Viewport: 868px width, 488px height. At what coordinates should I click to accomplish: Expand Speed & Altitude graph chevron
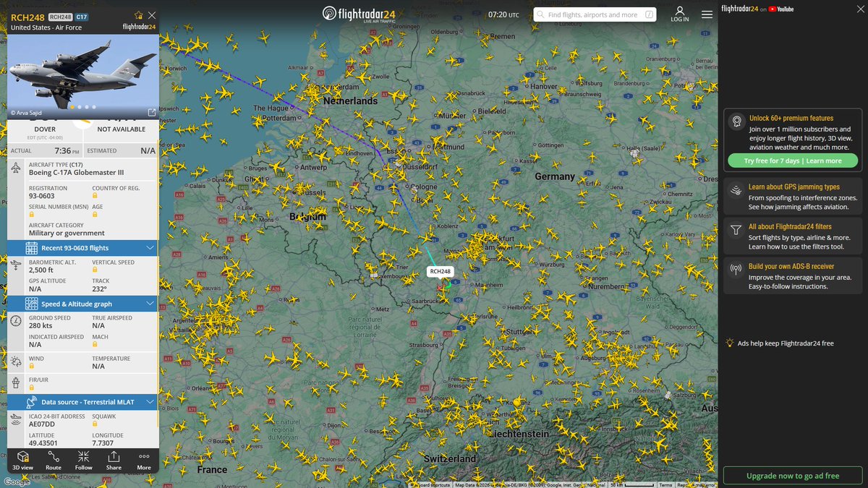coord(150,304)
